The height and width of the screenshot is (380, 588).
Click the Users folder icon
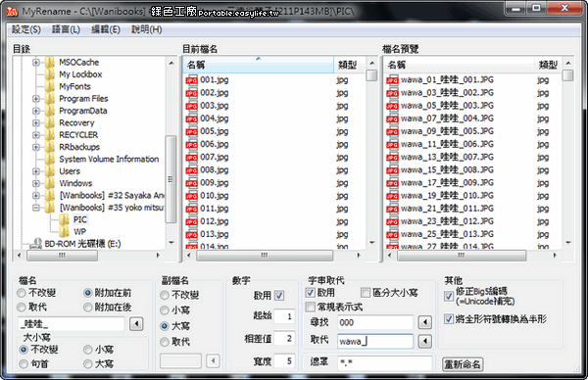coord(50,171)
